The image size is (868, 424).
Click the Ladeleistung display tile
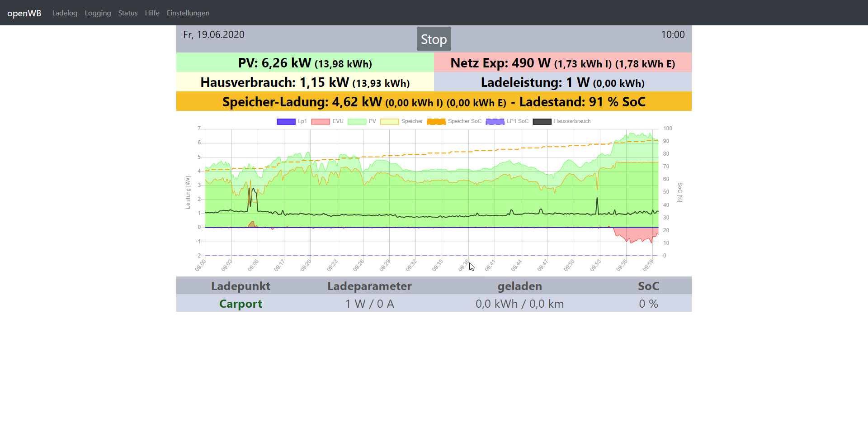pos(562,82)
